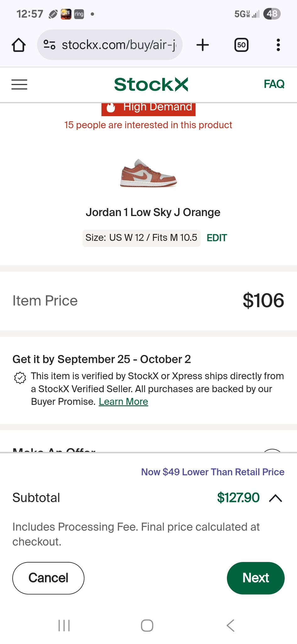Open a new tab with plus icon

(203, 45)
